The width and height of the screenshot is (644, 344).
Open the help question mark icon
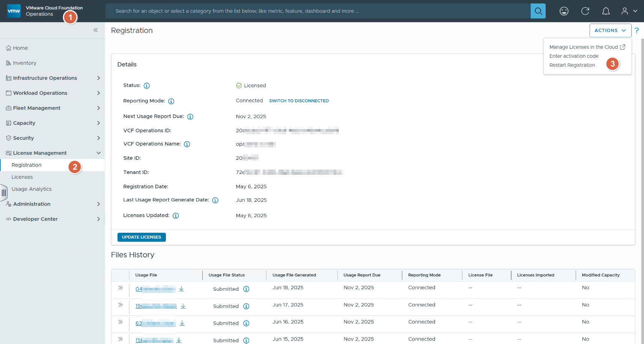pos(637,30)
